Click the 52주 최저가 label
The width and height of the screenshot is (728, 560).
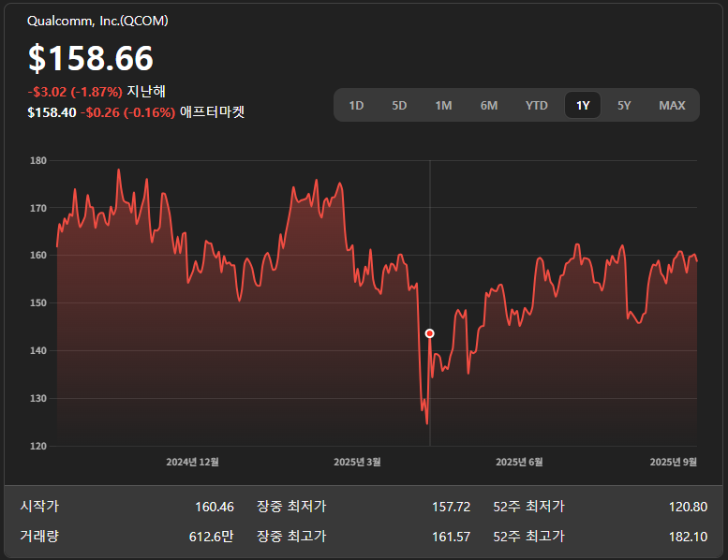click(x=528, y=507)
